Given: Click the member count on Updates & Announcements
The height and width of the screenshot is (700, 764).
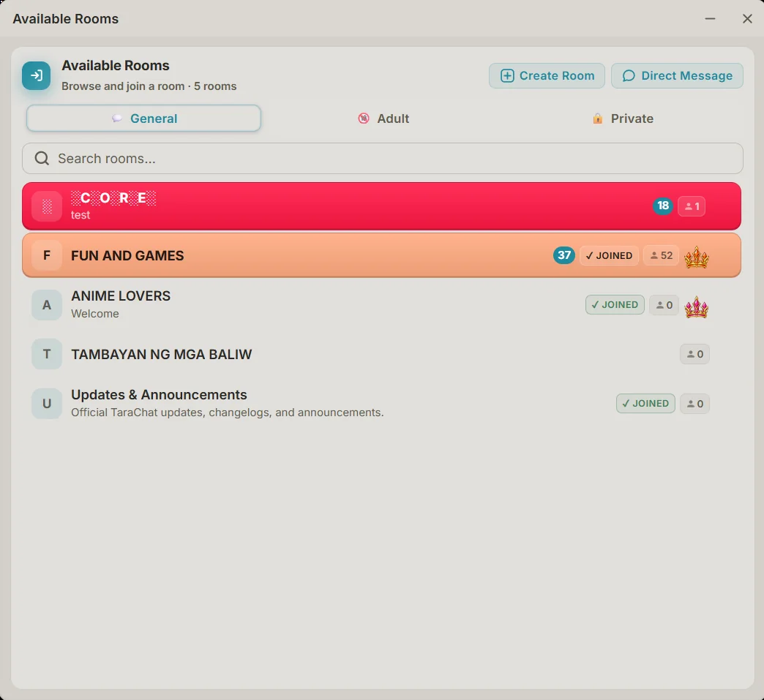Looking at the screenshot, I should pos(694,403).
